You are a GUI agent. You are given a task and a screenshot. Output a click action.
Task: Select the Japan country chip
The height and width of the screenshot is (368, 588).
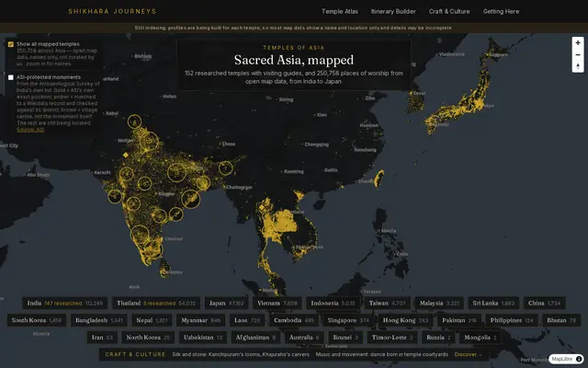click(227, 303)
